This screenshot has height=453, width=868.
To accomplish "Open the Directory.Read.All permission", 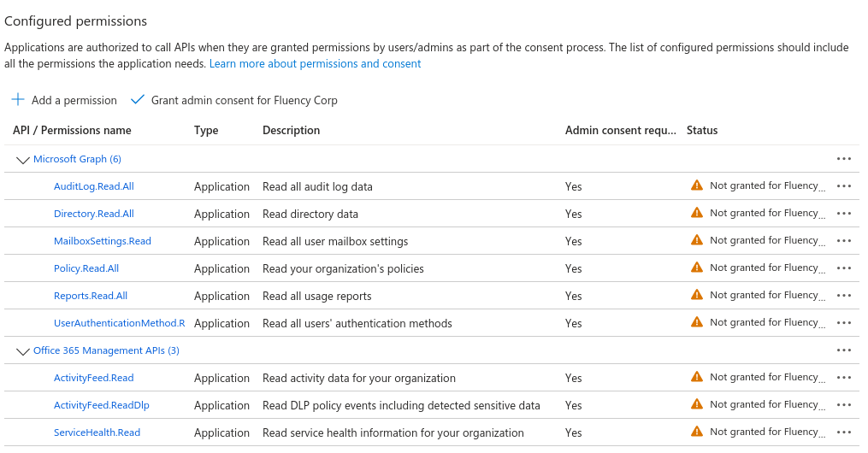I will pos(93,214).
